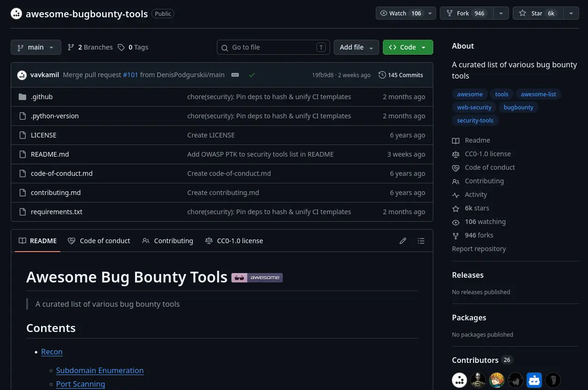Viewport: 588px width, 390px height.
Task: Jump to Subdomain Enumeration section
Action: pyautogui.click(x=100, y=370)
